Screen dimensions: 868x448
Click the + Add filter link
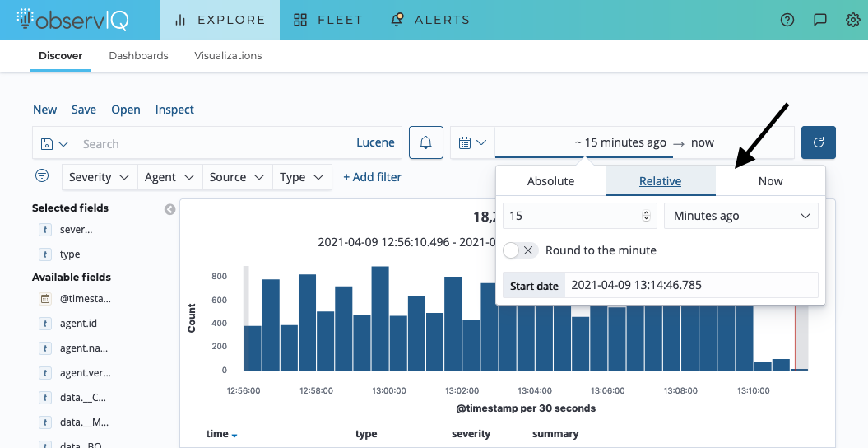point(372,177)
